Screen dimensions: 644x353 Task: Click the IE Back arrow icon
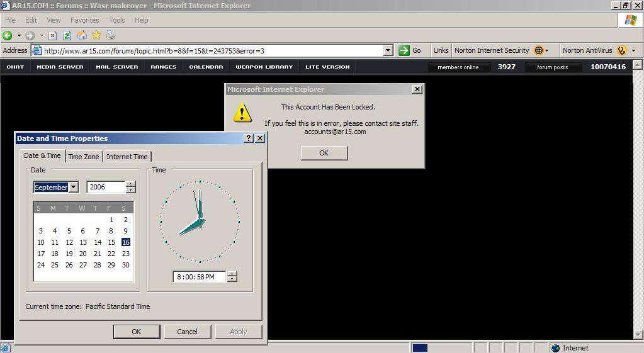pos(7,36)
